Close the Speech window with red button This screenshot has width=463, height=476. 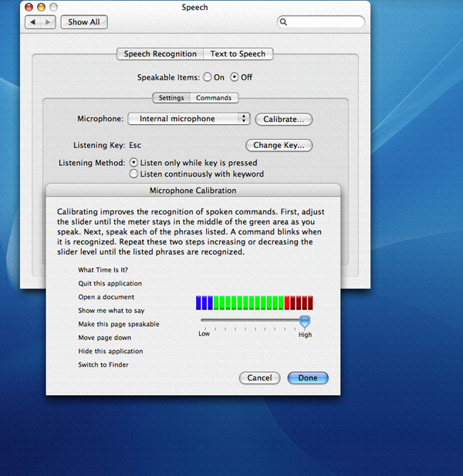[x=29, y=7]
